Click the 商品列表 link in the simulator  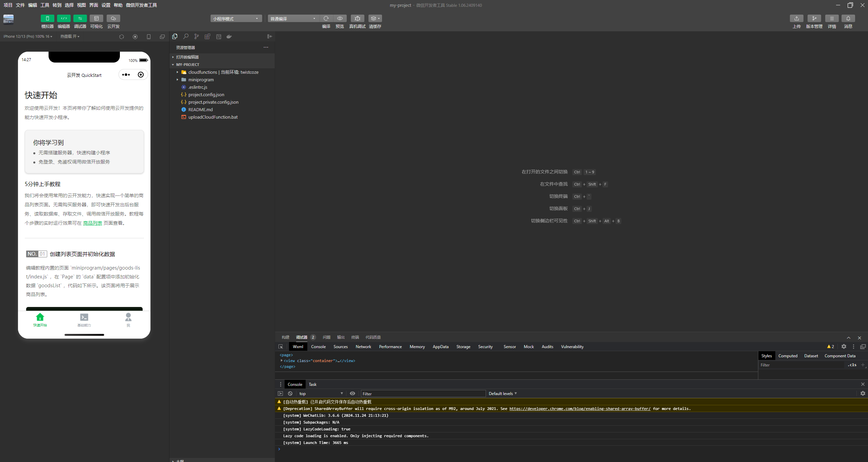click(x=92, y=223)
